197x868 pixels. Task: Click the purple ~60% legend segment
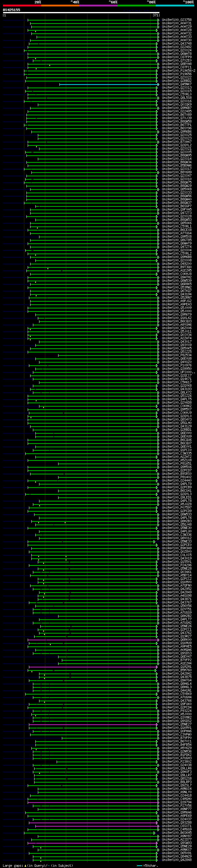(99, 6)
